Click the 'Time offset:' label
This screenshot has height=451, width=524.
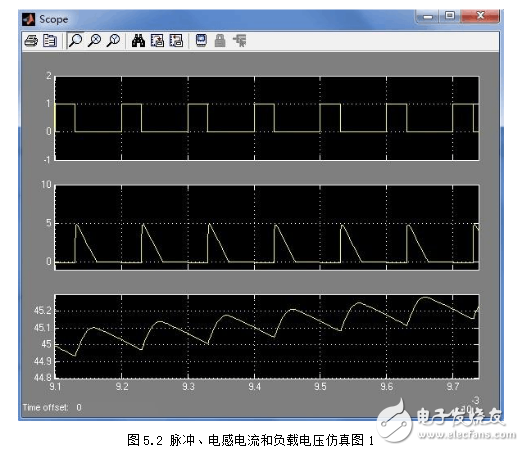45,407
